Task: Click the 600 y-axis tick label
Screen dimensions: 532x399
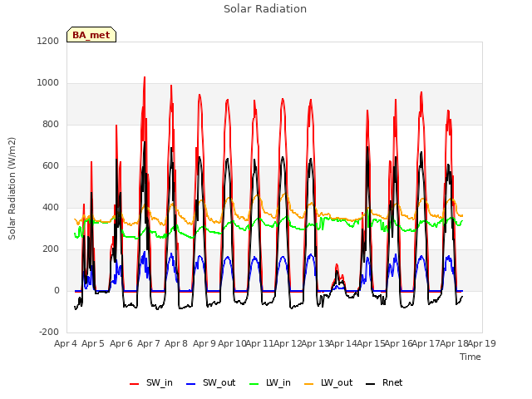Action: (x=51, y=166)
